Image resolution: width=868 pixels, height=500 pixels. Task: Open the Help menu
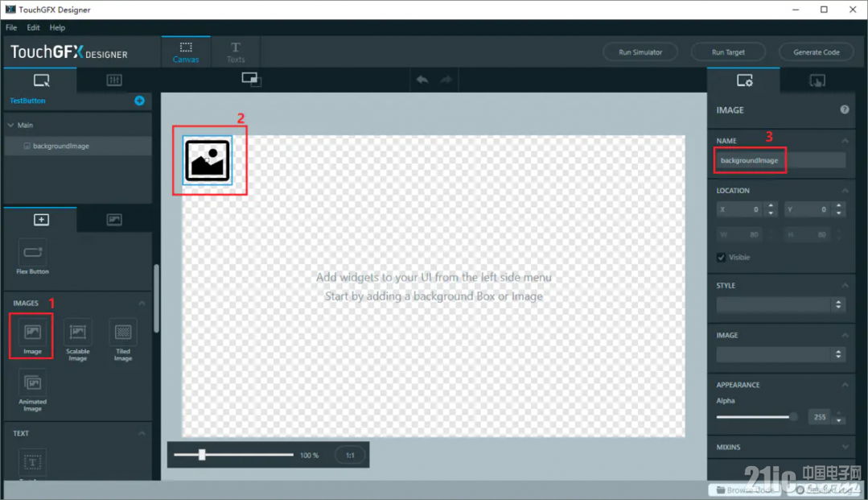(x=57, y=27)
